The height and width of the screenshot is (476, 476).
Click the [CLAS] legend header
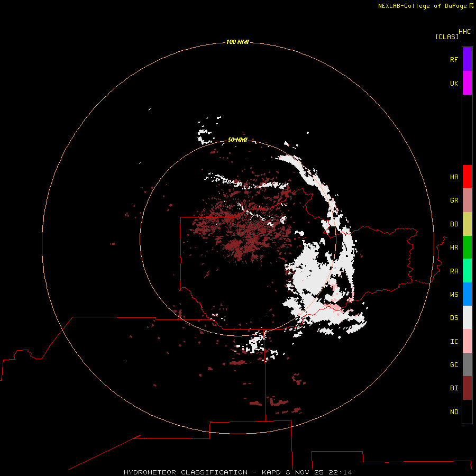[447, 36]
